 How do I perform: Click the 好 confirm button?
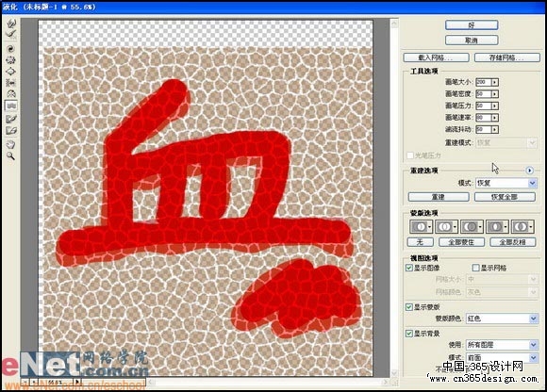click(472, 25)
